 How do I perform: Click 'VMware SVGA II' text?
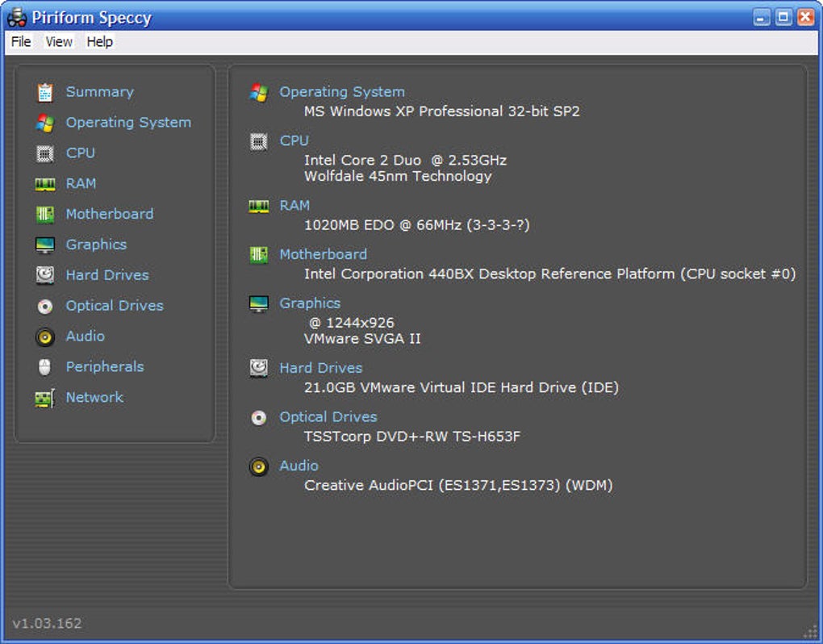click(x=362, y=338)
